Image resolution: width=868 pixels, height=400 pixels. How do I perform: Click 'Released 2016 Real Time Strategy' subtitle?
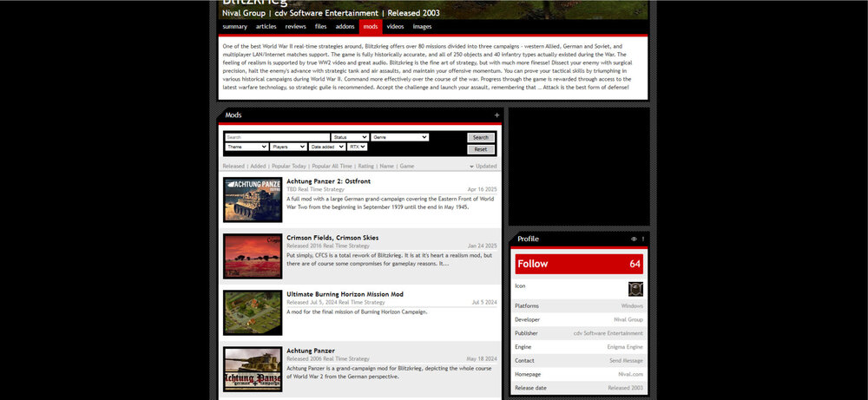(328, 246)
